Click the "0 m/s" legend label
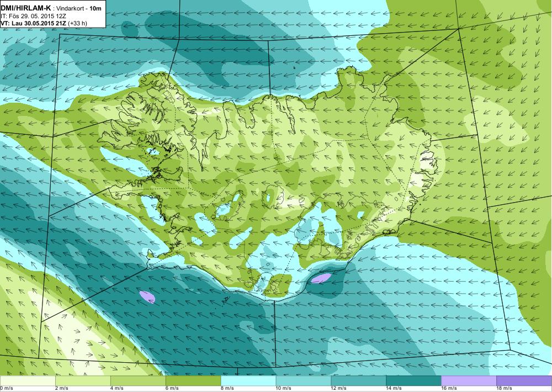552x392 pixels. pyautogui.click(x=6, y=389)
